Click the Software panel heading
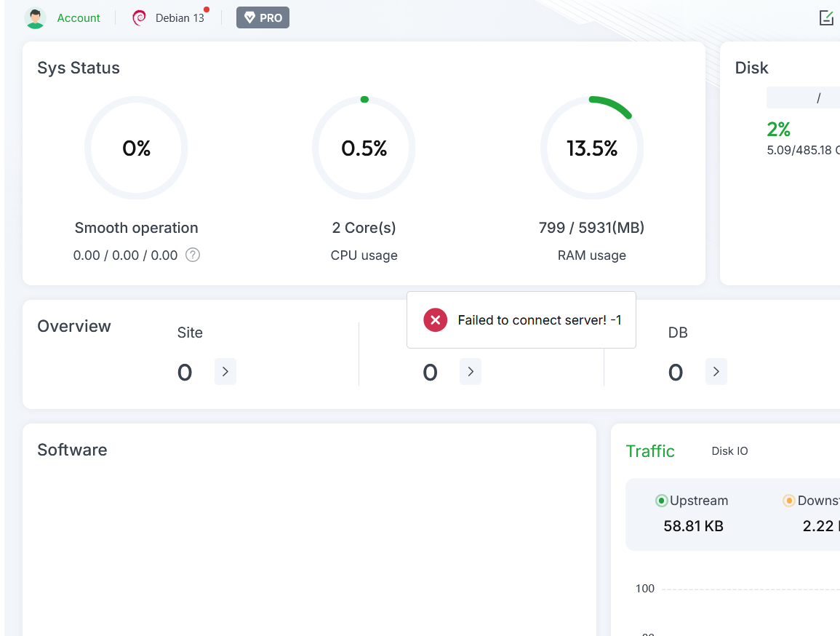 coord(72,450)
